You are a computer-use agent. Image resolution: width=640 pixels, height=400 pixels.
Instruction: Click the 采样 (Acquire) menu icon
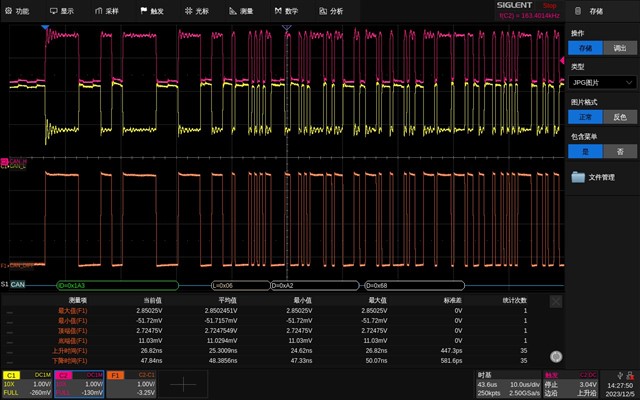(99, 11)
